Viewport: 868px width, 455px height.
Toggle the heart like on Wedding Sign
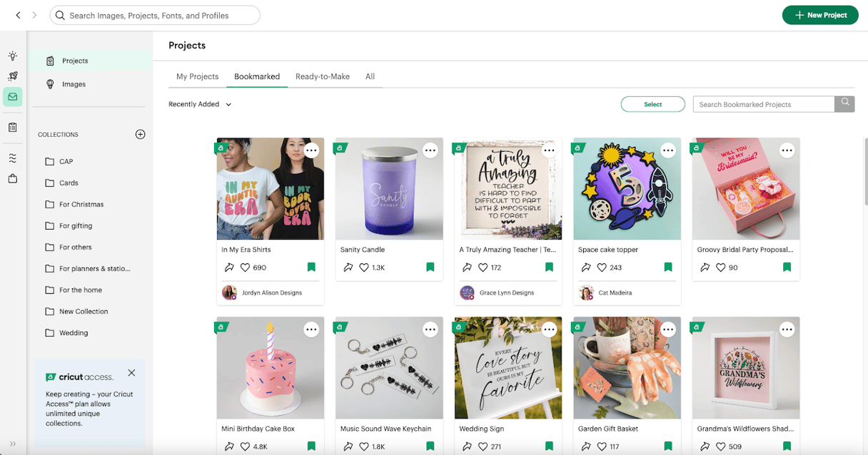[483, 446]
